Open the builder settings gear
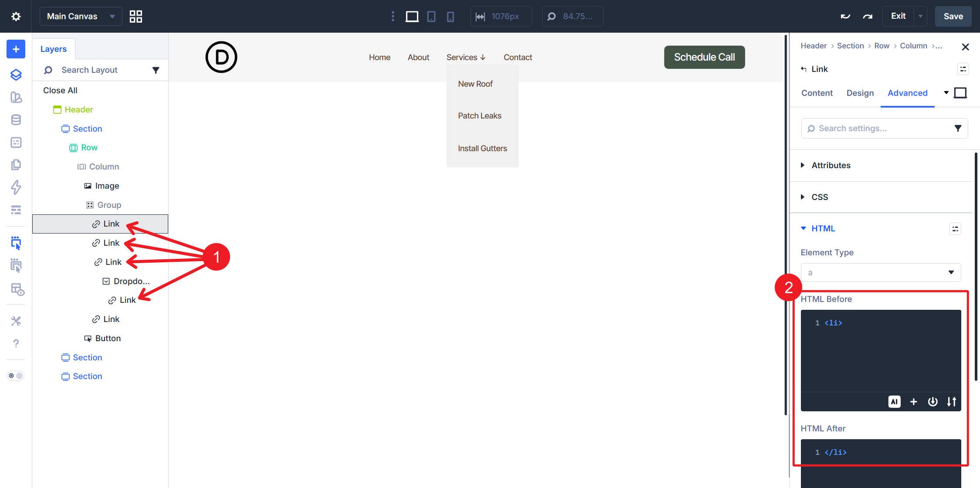 click(x=16, y=16)
